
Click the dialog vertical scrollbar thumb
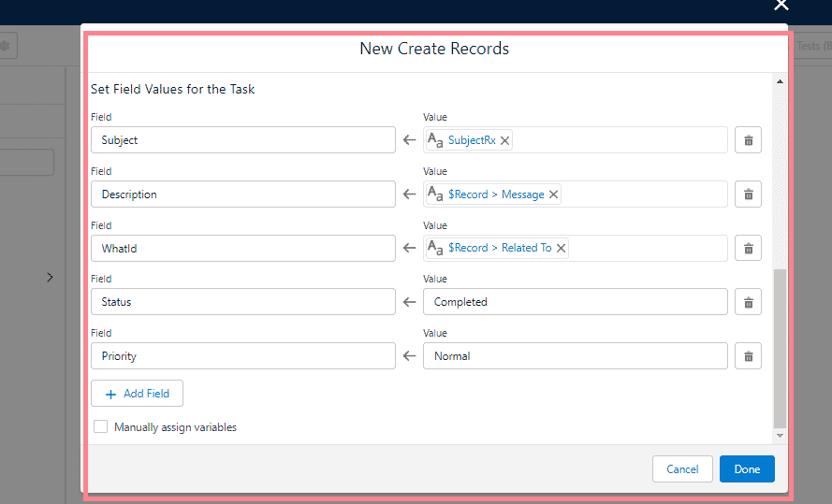coord(781,346)
